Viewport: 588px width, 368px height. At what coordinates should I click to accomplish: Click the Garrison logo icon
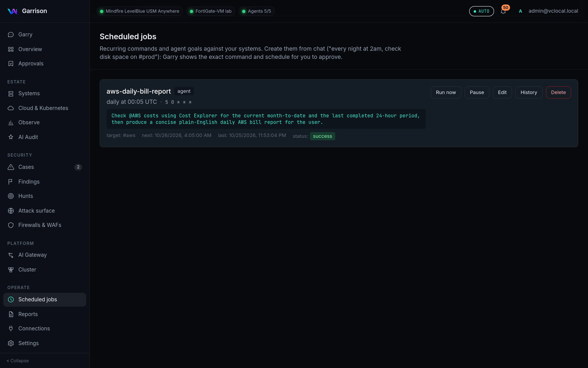12,11
